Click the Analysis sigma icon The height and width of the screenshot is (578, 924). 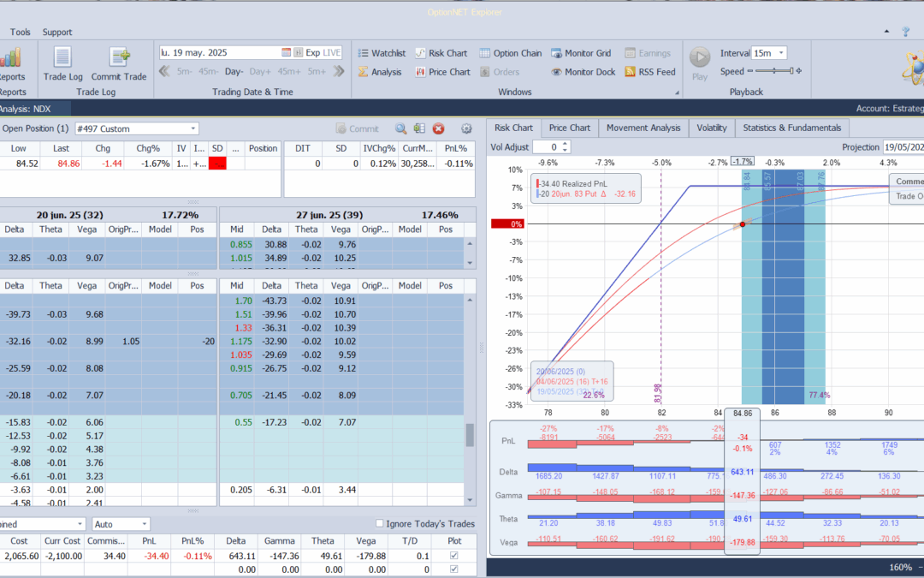coord(363,72)
